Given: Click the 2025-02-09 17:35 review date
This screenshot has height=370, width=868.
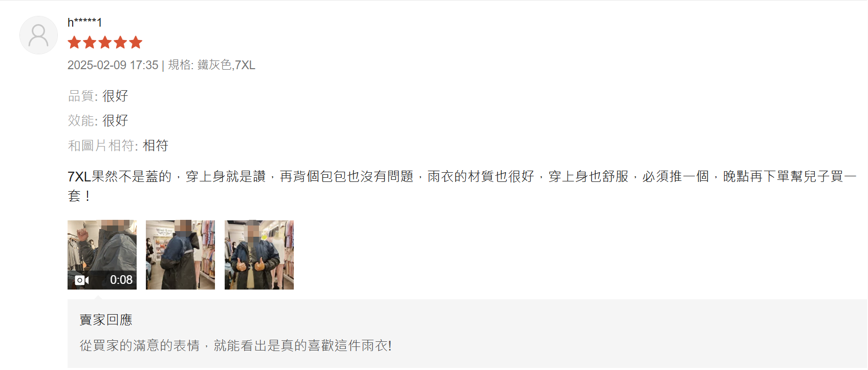Looking at the screenshot, I should click(x=113, y=65).
